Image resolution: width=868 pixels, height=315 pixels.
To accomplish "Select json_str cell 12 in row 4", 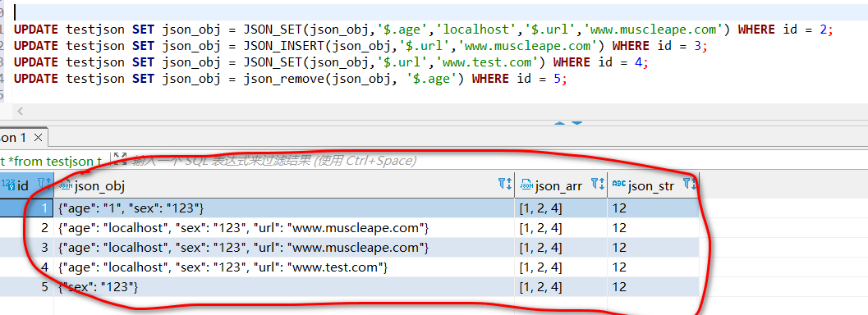I will 653,267.
